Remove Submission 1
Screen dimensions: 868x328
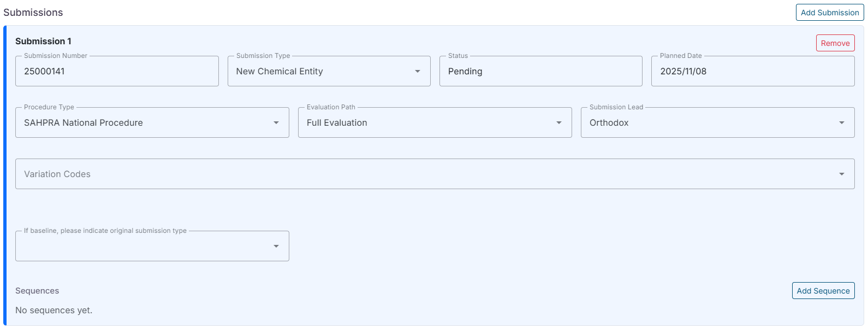pos(835,43)
